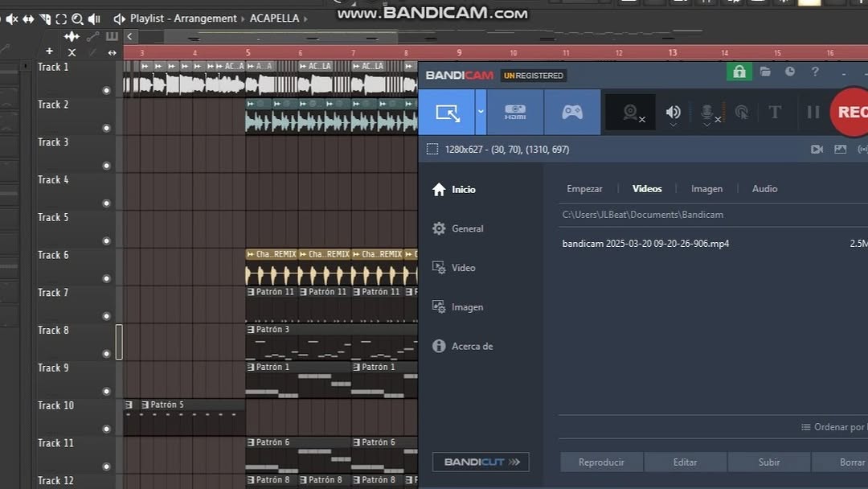The image size is (868, 489).
Task: Click the Bandicam output folder path
Action: (x=643, y=215)
